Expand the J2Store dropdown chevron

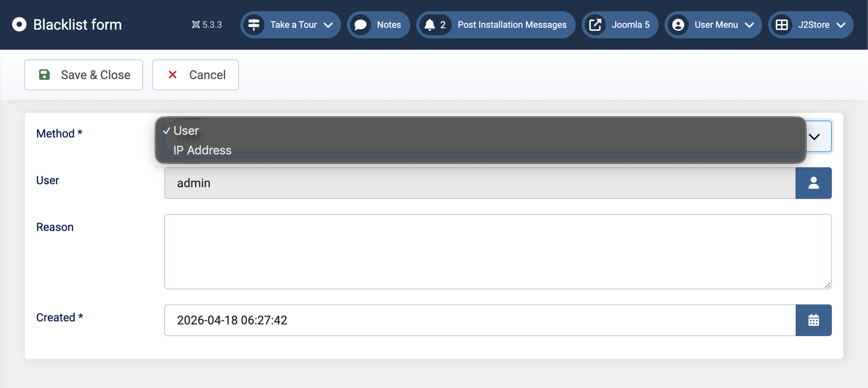[841, 25]
